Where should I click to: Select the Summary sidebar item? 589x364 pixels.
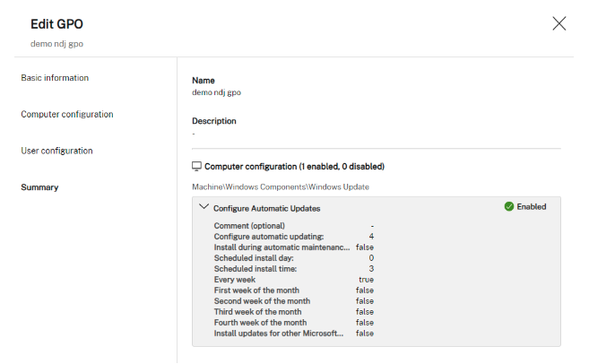[x=39, y=187]
